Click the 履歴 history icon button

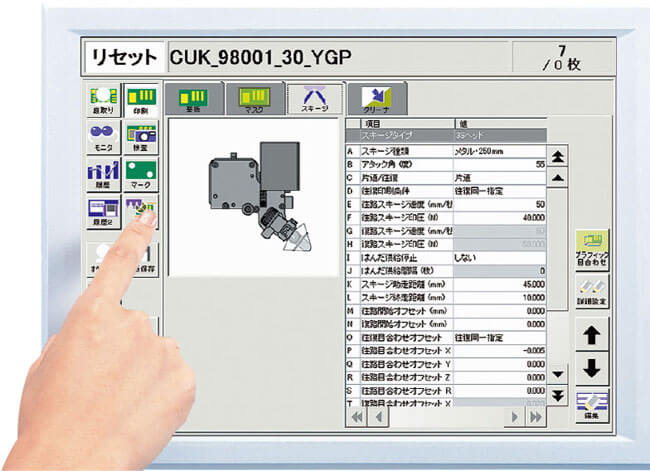[x=102, y=176]
